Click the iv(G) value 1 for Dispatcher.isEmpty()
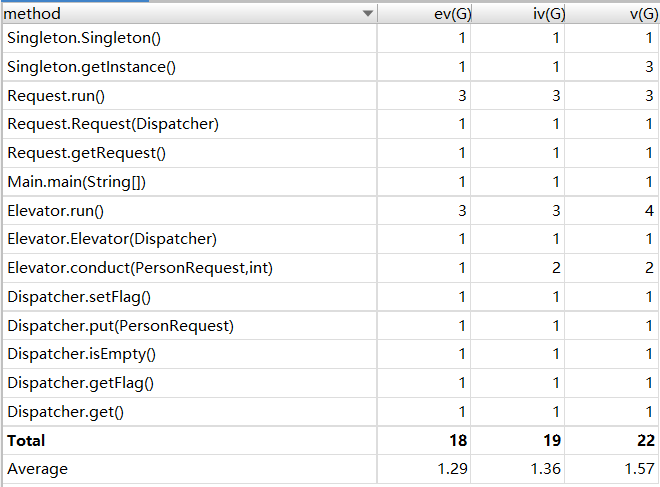Screen dimensions: 660x487 556,354
